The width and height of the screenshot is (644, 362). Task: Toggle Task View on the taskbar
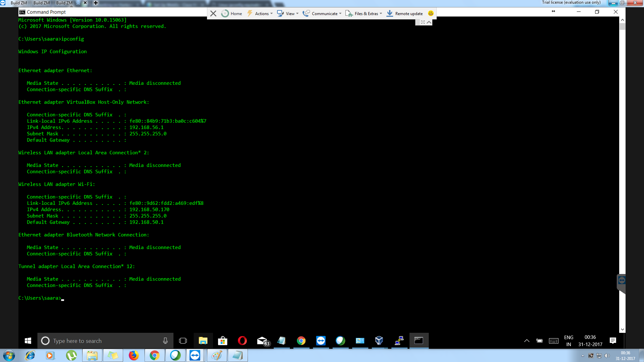coord(183,341)
